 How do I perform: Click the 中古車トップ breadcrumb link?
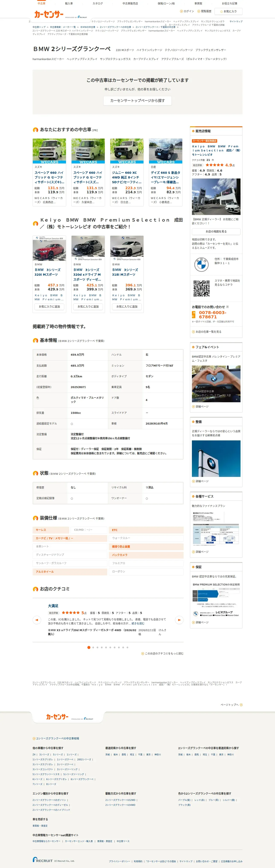click(39, 27)
